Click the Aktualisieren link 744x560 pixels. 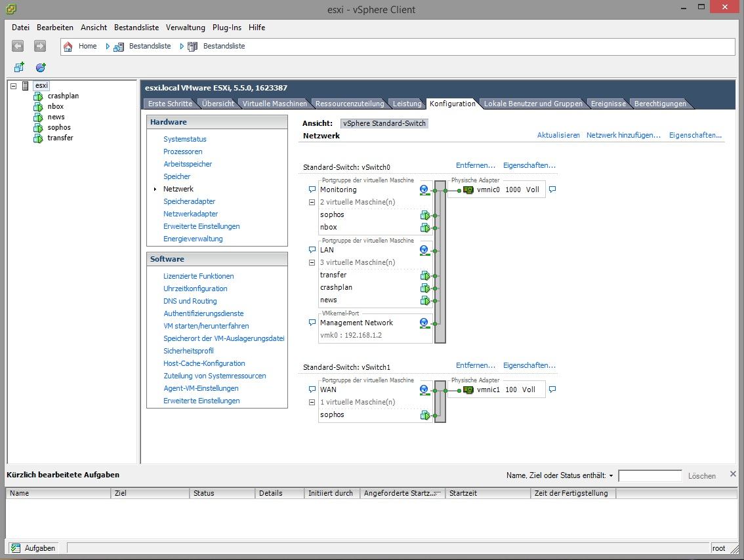tap(558, 135)
